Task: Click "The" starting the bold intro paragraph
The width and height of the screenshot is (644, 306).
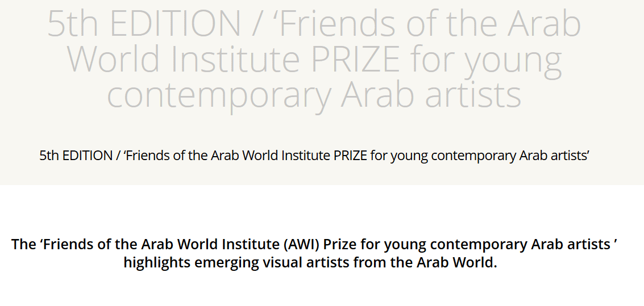Action: point(23,245)
